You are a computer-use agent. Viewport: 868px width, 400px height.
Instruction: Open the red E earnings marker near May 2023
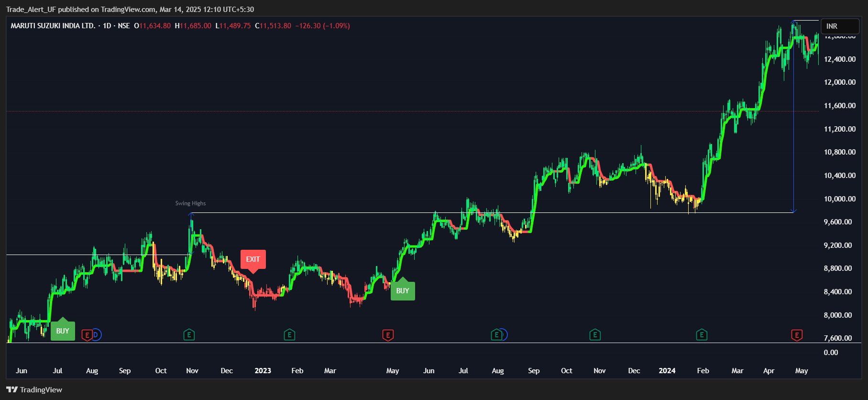388,335
